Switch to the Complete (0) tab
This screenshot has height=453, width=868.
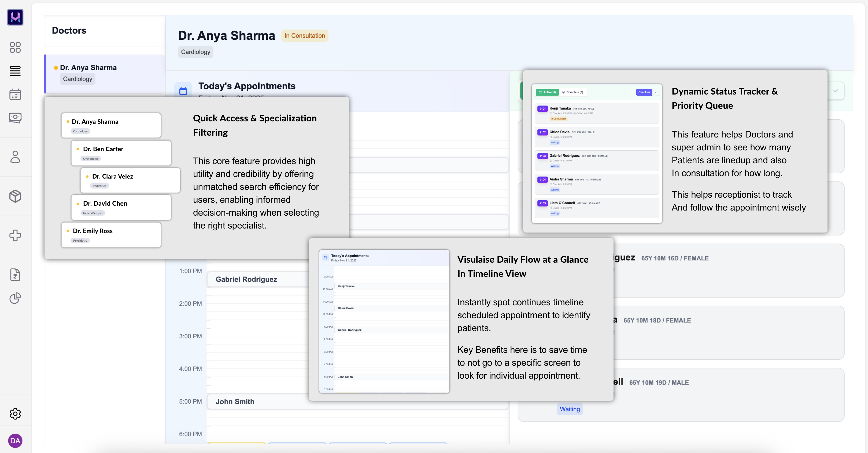click(572, 92)
